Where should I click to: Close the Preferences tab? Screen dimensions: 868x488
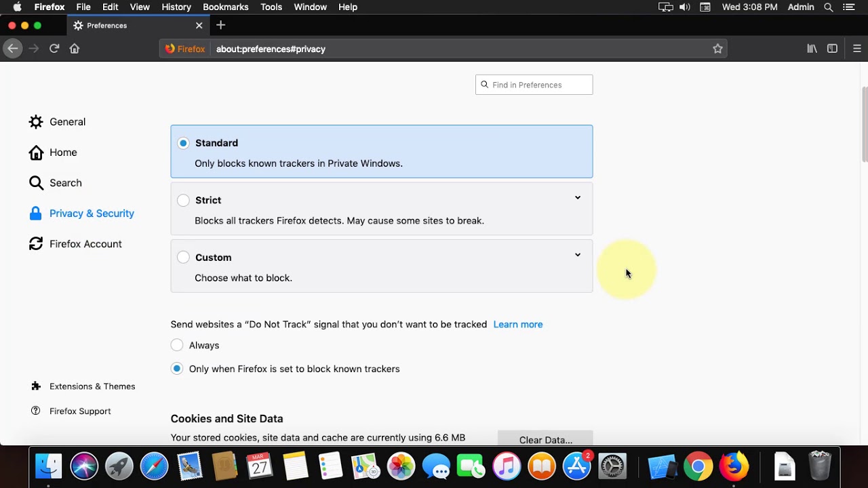coord(199,25)
